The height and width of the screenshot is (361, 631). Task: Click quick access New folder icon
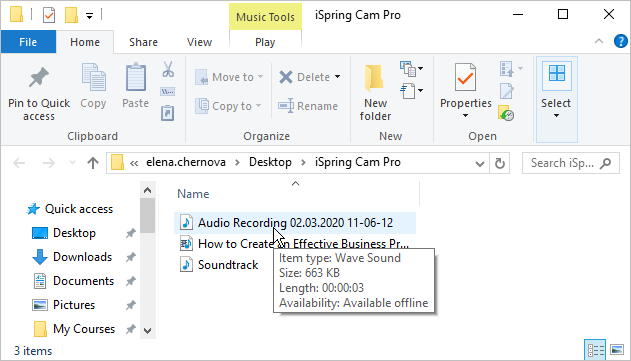point(71,15)
